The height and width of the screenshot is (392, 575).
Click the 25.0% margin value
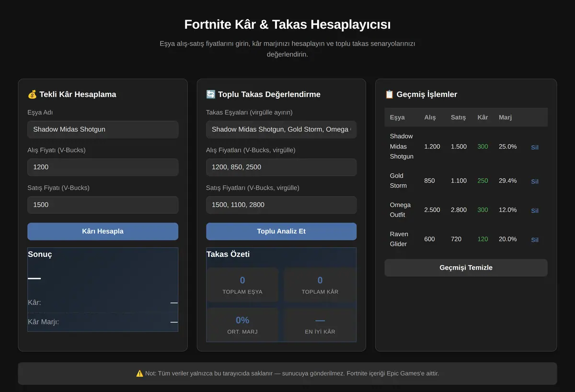click(507, 147)
